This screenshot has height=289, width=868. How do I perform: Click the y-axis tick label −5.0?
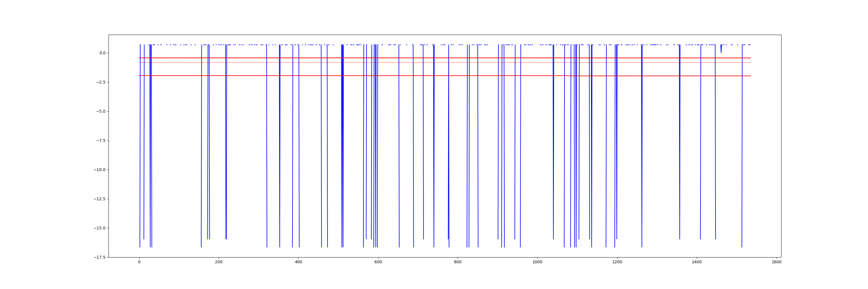click(x=101, y=111)
